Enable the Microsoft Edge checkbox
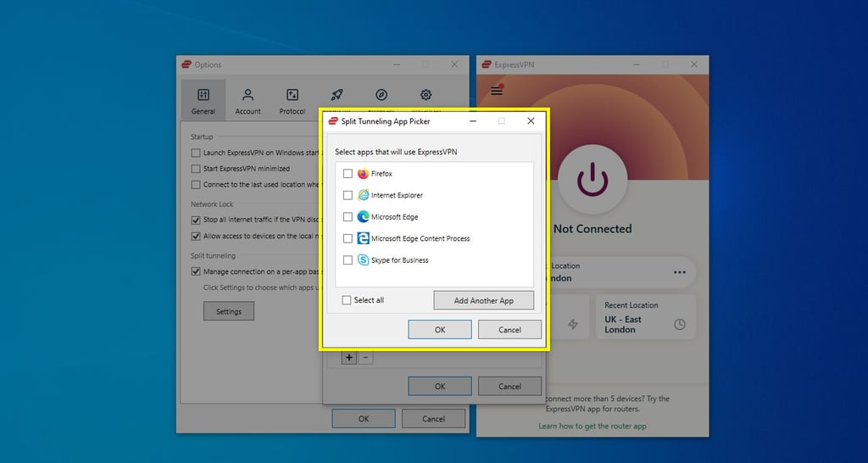Viewport: 868px width, 463px height. (348, 217)
